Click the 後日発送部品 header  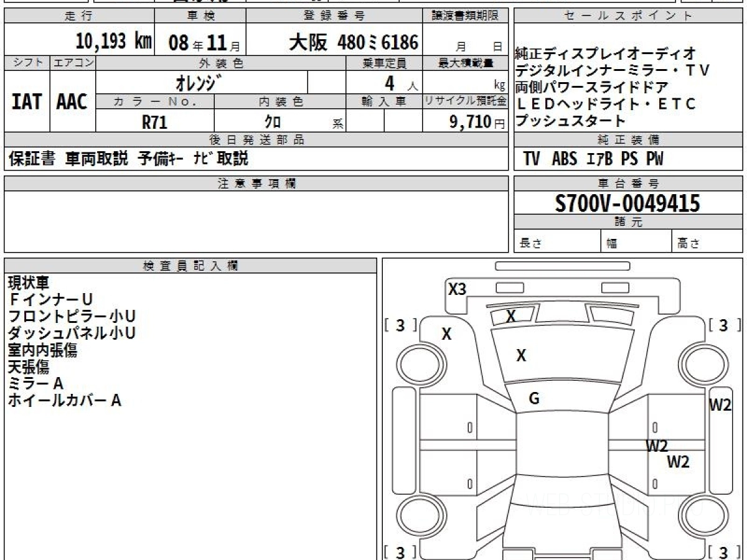click(256, 140)
